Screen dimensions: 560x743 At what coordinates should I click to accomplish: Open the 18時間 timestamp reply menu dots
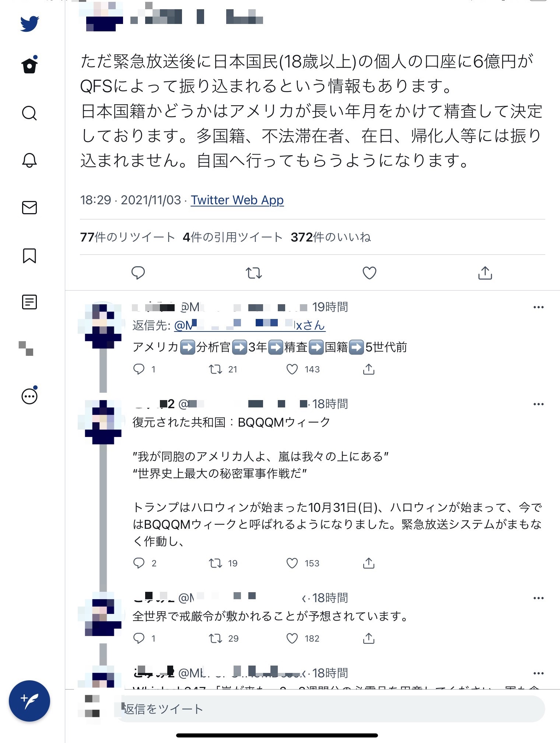(539, 598)
